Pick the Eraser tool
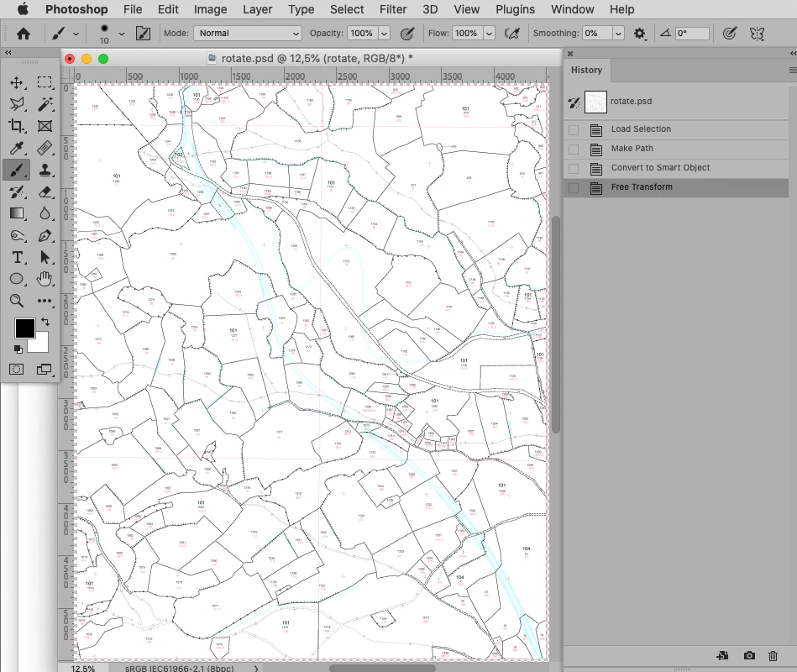 [45, 192]
